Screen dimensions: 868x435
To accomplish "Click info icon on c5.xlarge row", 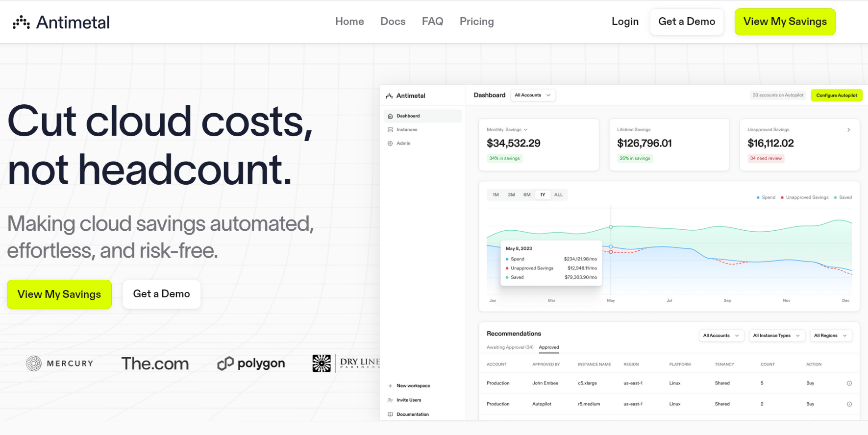I will (849, 384).
